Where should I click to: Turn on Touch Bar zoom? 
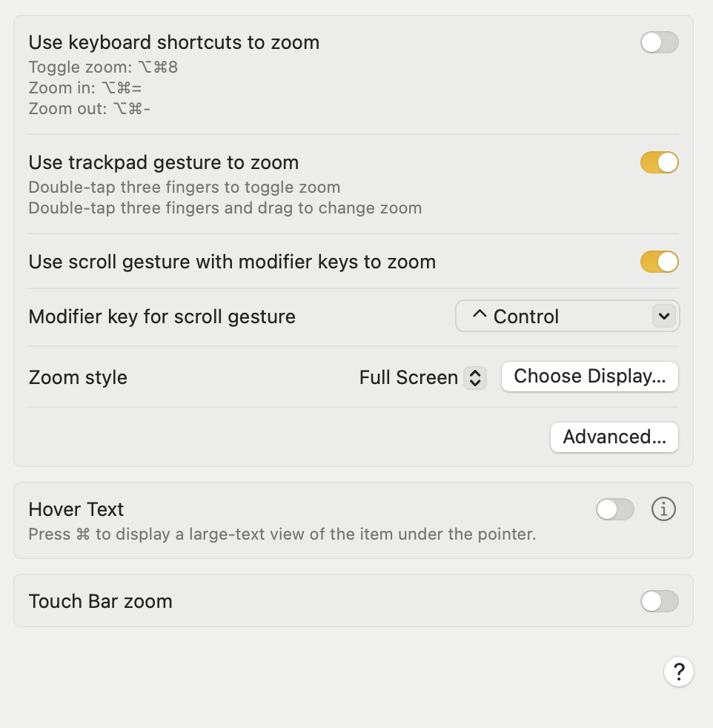click(659, 601)
